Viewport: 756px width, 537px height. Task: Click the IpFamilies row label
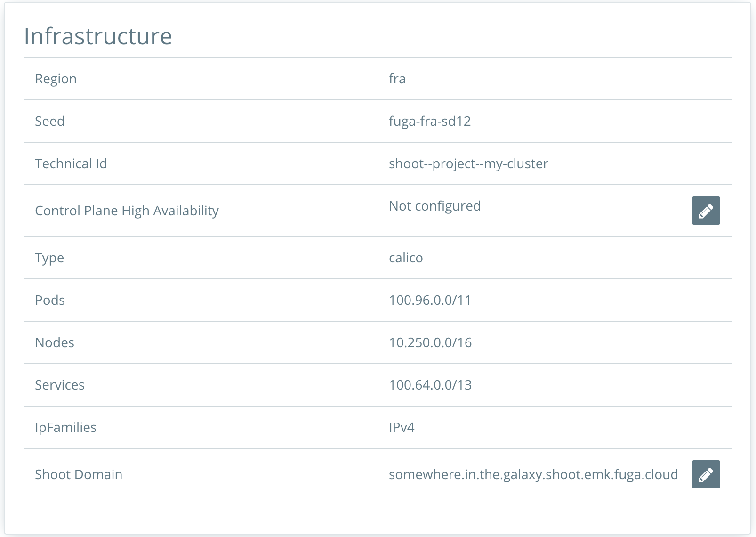(x=66, y=427)
